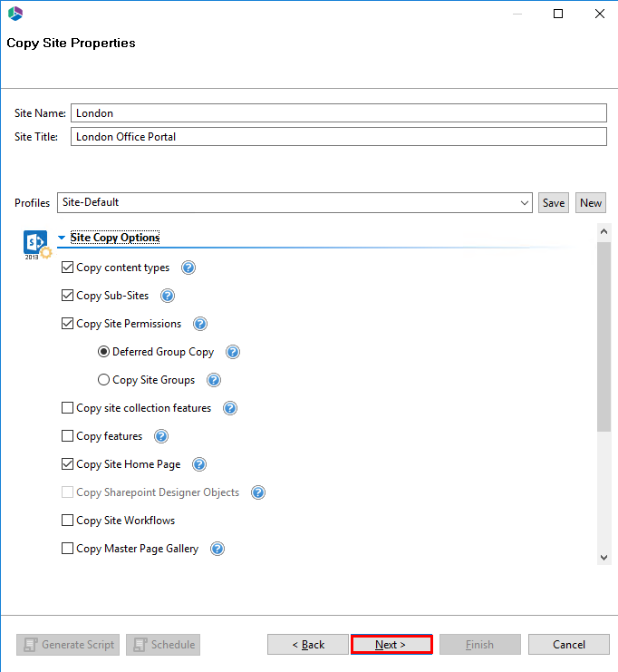
Task: Go back to the previous wizard step
Action: (307, 645)
